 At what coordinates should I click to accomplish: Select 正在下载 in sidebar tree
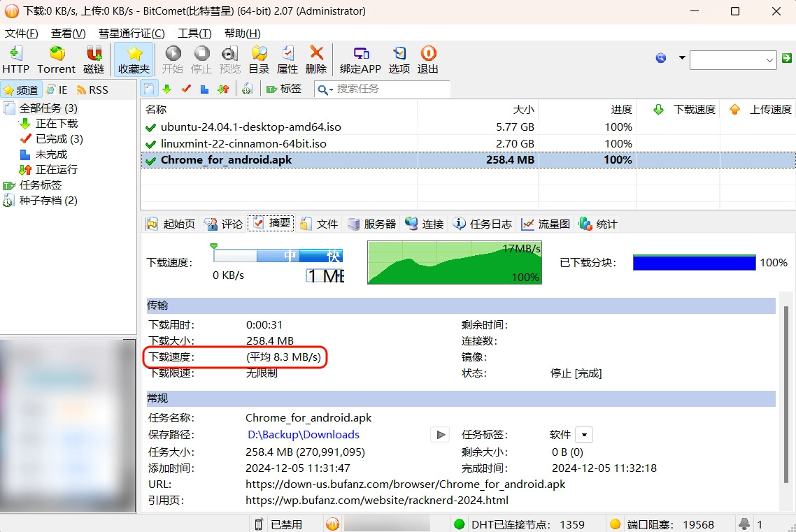coord(57,123)
